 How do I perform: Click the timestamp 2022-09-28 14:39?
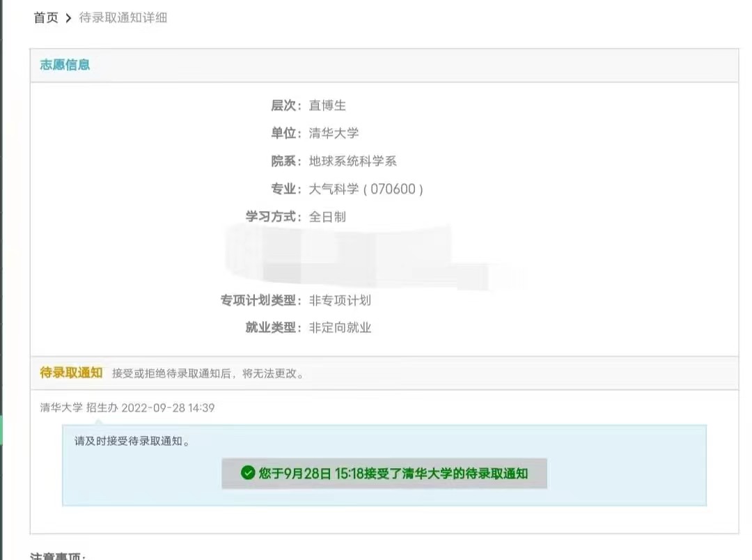coord(168,408)
